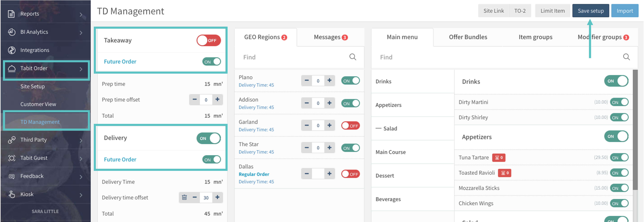Click the BI Analytics chart icon
The image size is (644, 222).
tap(12, 32)
